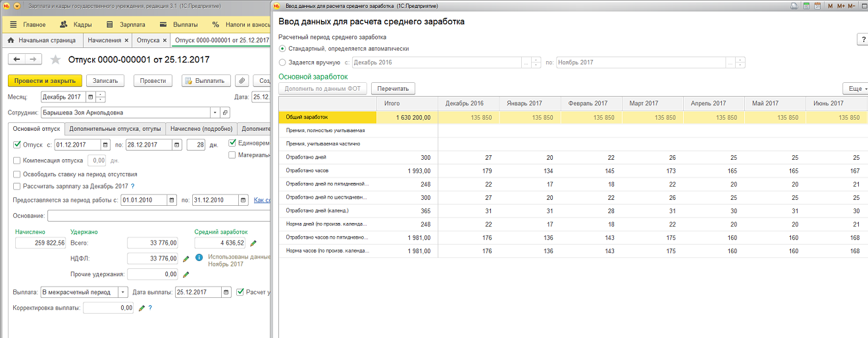This screenshot has height=338, width=868.
Task: Click the Общий заработок total cell 1 630 200,00
Action: (407, 117)
